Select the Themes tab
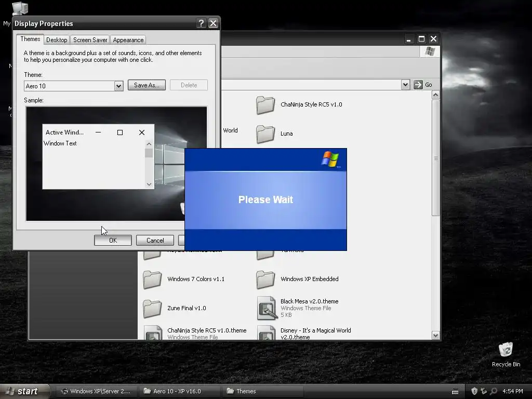The width and height of the screenshot is (532, 399). pyautogui.click(x=30, y=39)
